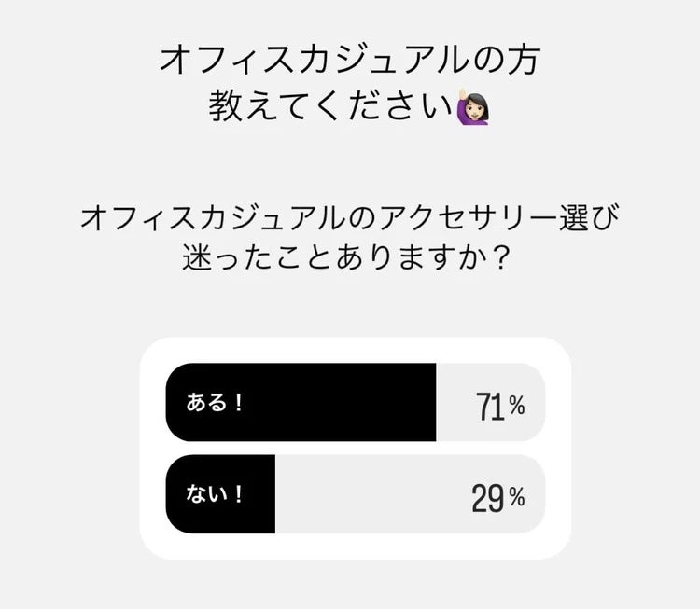Click the ない！ label text
Image resolution: width=700 pixels, height=609 pixels.
[x=215, y=494]
